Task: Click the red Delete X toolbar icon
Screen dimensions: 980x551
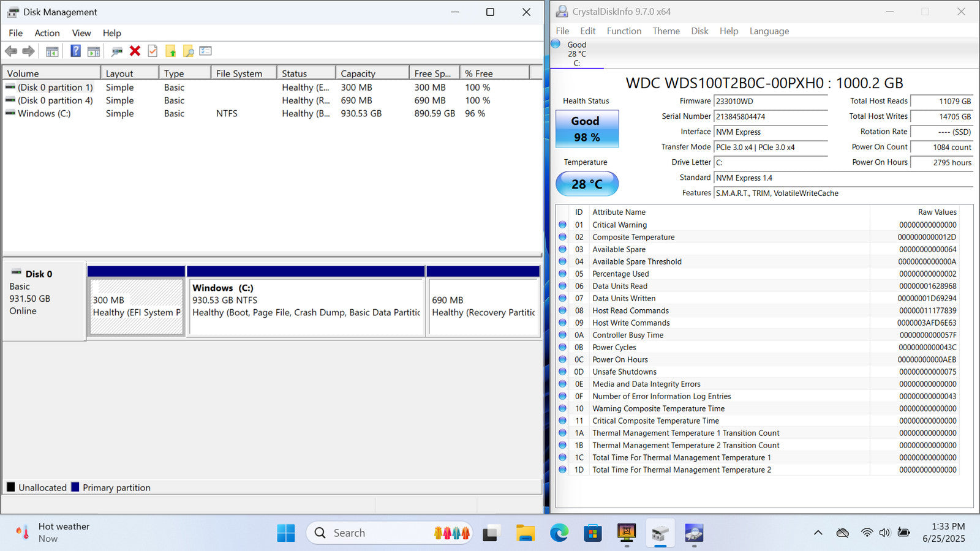Action: pos(135,51)
